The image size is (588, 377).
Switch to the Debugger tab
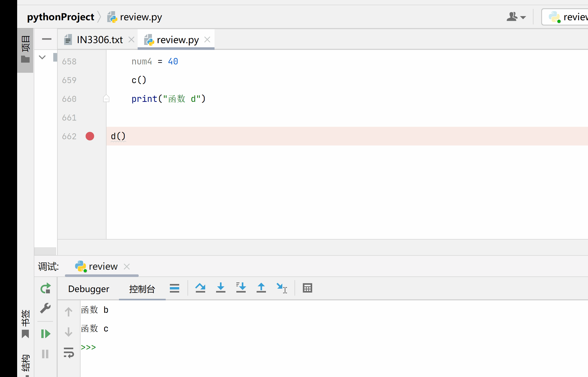coord(89,289)
